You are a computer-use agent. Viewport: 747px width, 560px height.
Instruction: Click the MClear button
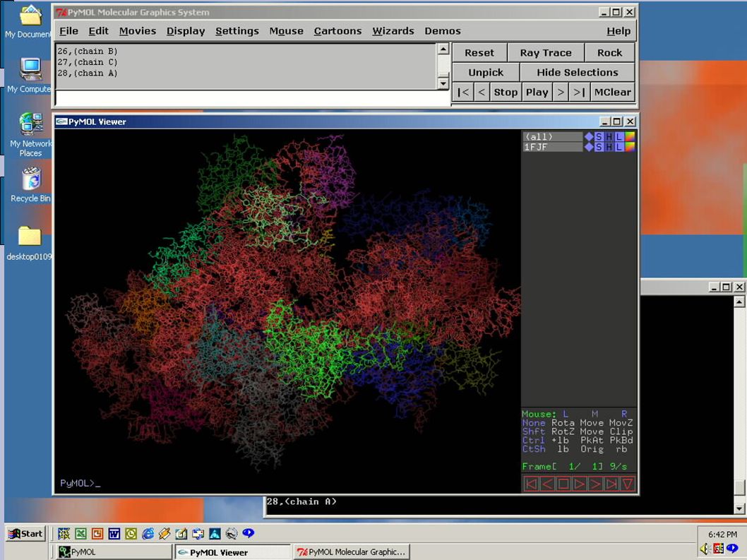coord(613,92)
